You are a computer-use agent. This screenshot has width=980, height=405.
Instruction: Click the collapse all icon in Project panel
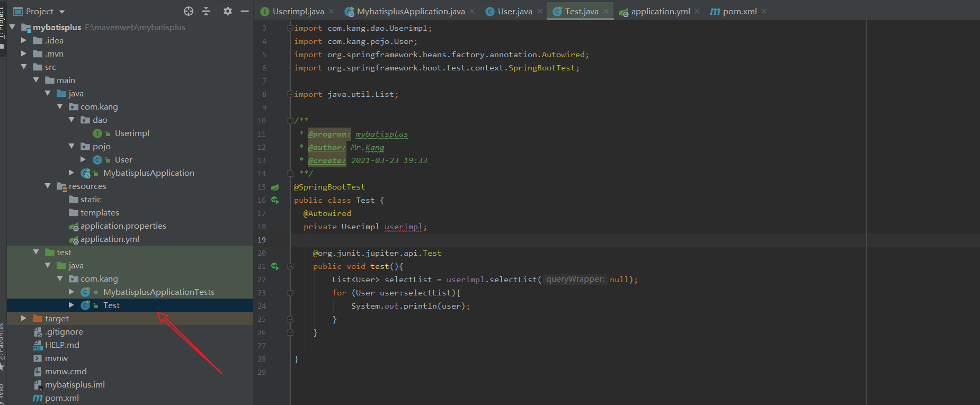pyautogui.click(x=206, y=11)
